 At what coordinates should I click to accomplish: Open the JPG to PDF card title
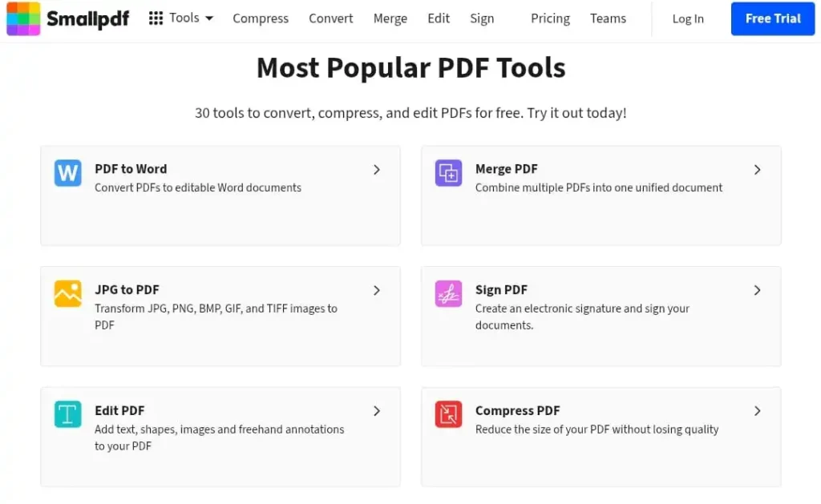127,290
